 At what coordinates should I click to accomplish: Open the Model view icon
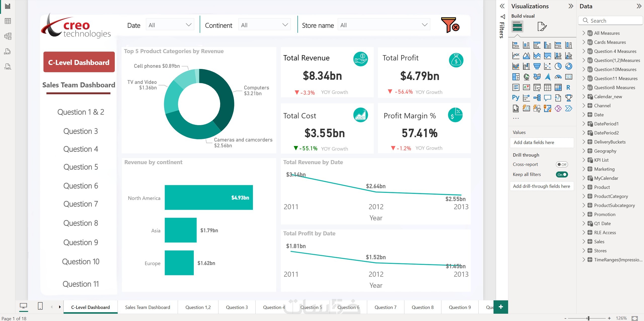(x=8, y=36)
